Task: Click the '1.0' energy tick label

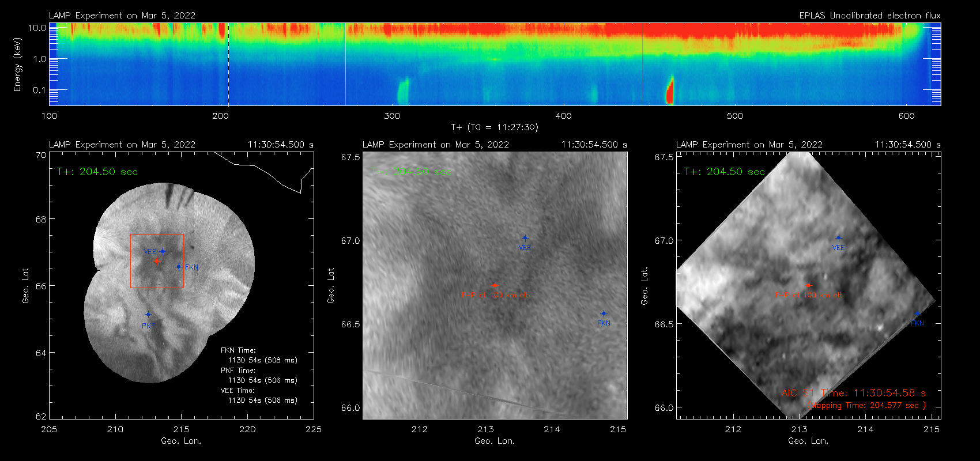Action: tap(40, 59)
